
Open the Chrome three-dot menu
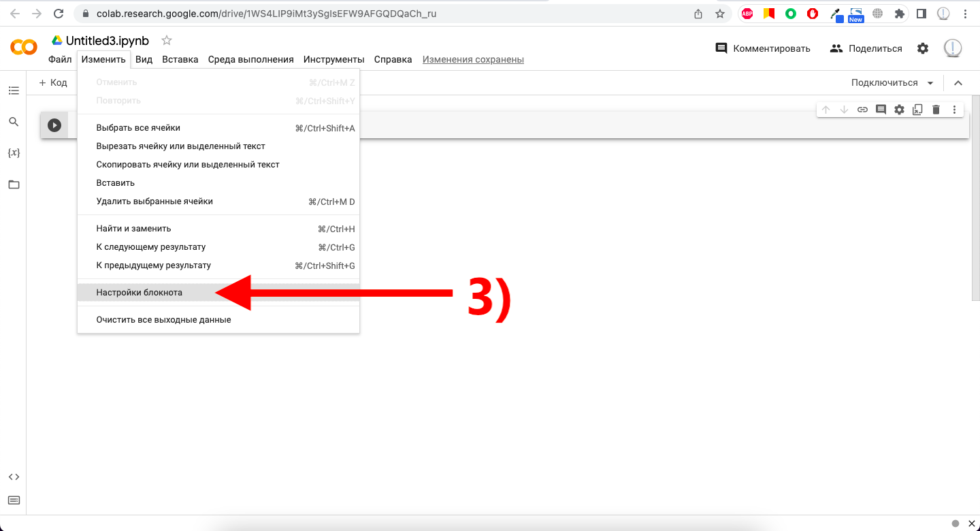[x=965, y=14]
